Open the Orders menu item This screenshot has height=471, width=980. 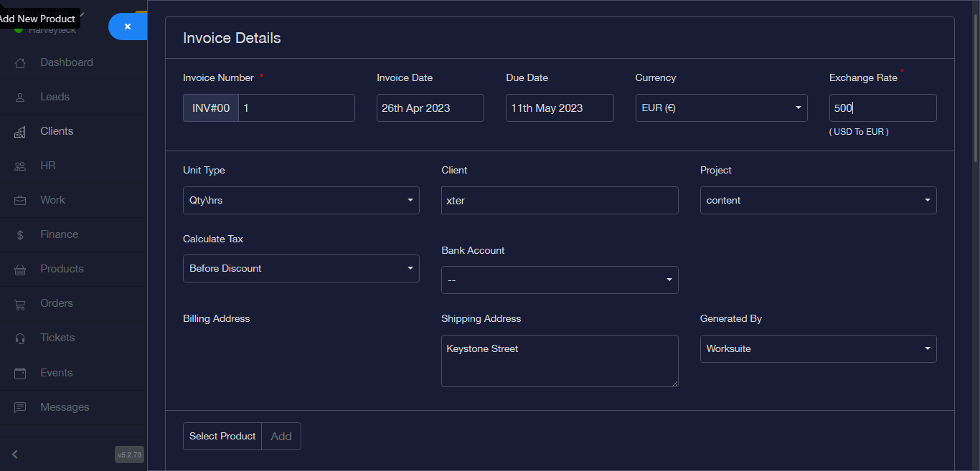(x=56, y=303)
